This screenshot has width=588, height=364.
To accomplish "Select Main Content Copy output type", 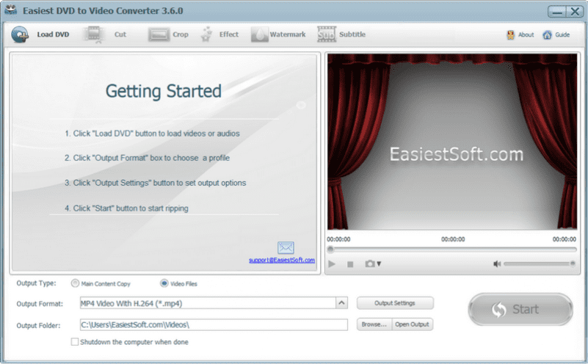I will pyautogui.click(x=101, y=283).
